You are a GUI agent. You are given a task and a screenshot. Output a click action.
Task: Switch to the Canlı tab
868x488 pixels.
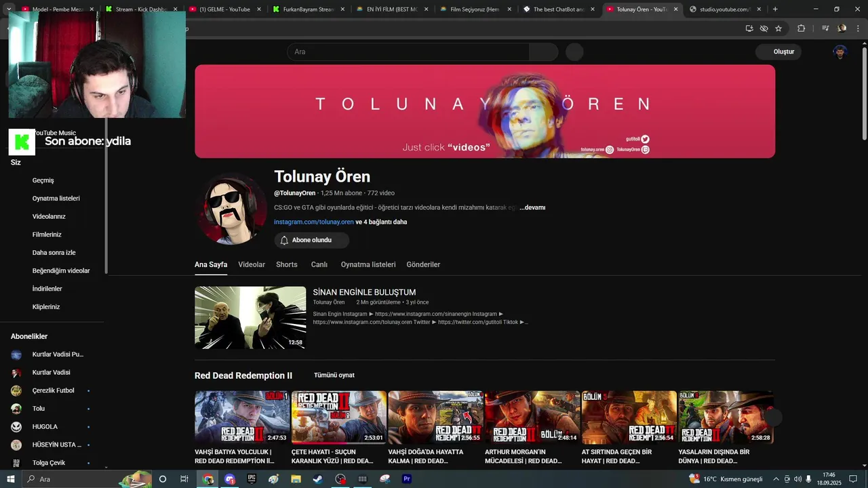319,264
